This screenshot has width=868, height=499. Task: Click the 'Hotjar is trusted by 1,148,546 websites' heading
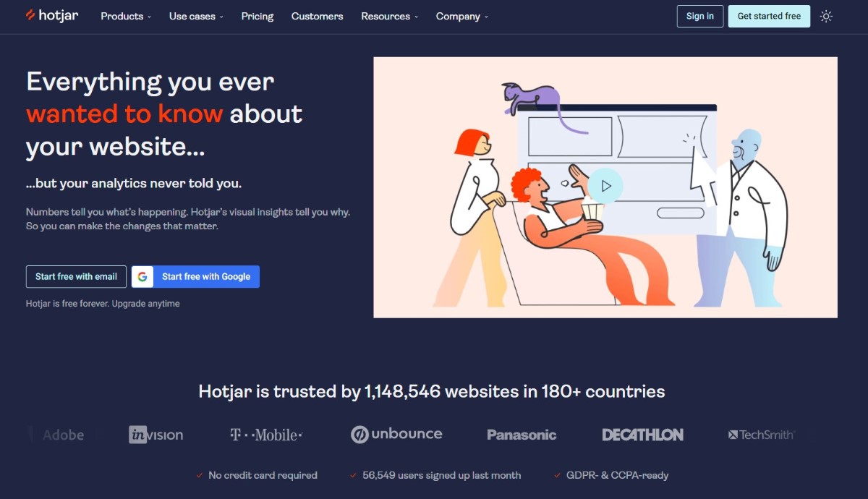[432, 392]
